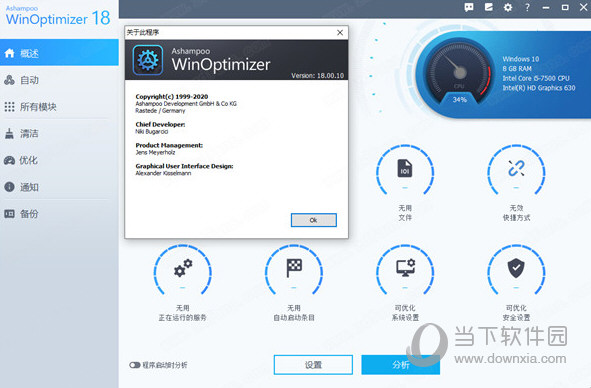
Task: Close the main WinOptimizer window
Action: [583, 8]
